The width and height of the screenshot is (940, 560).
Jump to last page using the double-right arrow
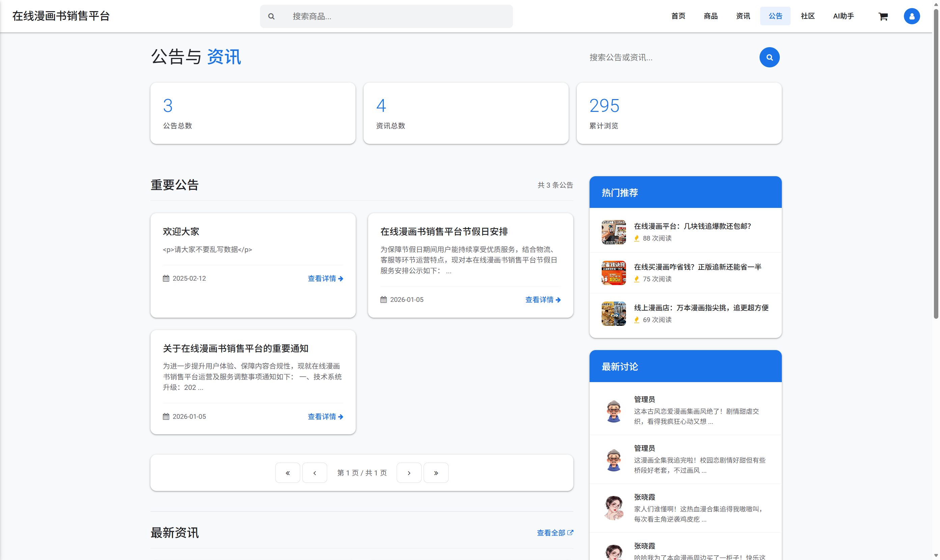pos(436,472)
